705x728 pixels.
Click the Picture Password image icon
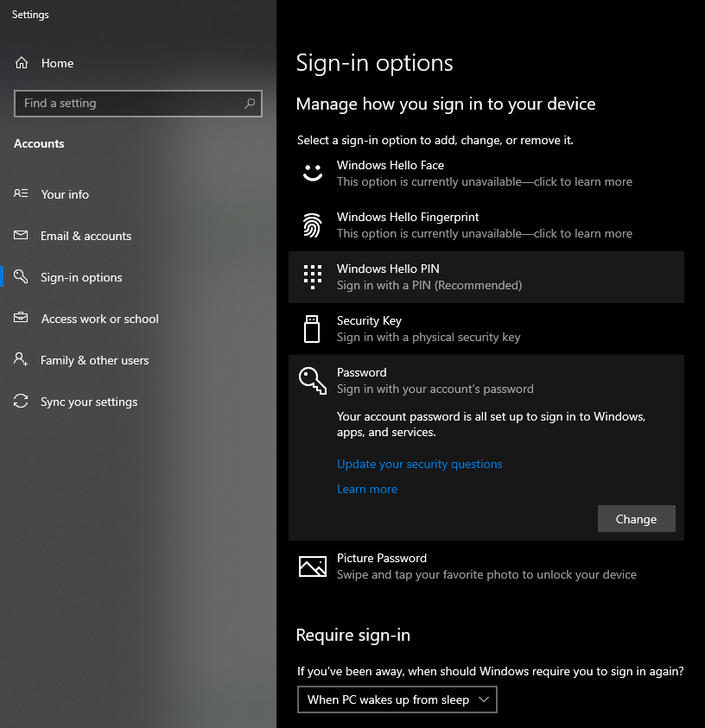313,567
